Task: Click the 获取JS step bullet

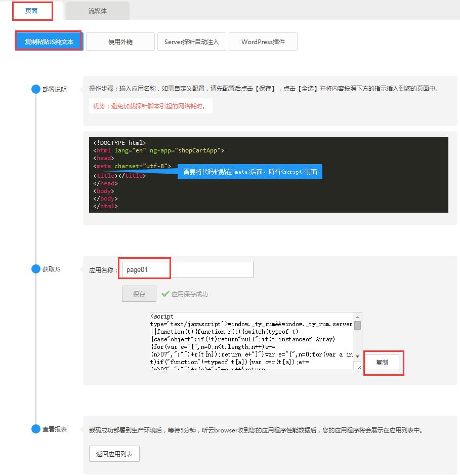Action: pos(36,269)
